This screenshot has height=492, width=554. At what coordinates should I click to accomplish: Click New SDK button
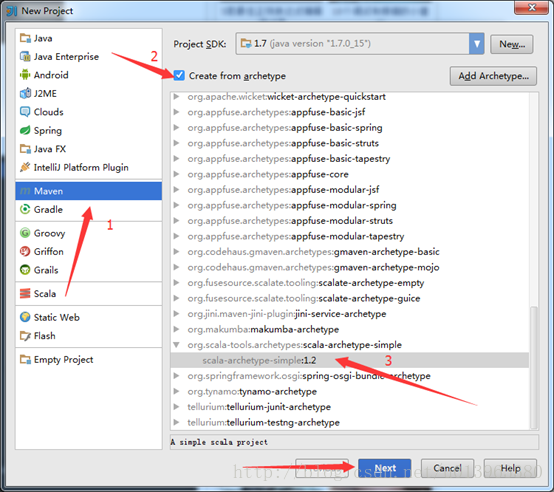point(512,44)
